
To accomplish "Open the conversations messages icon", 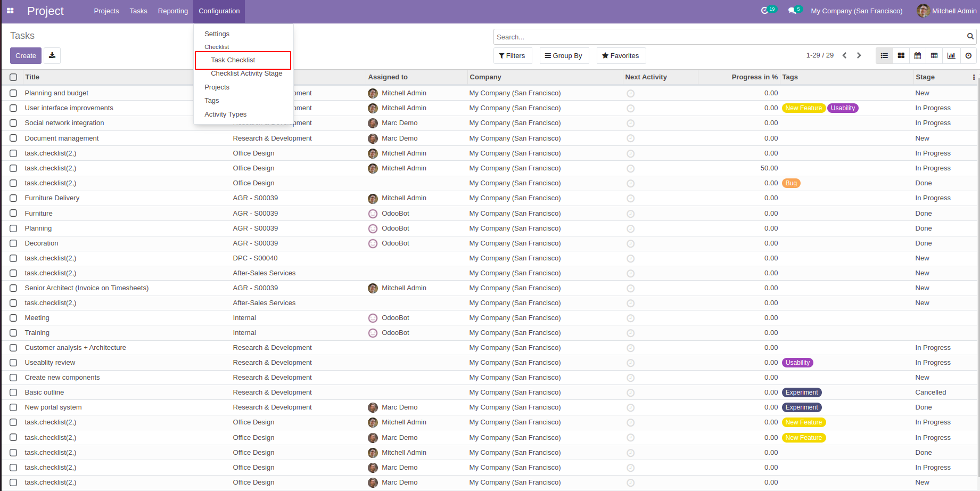I will tap(792, 11).
